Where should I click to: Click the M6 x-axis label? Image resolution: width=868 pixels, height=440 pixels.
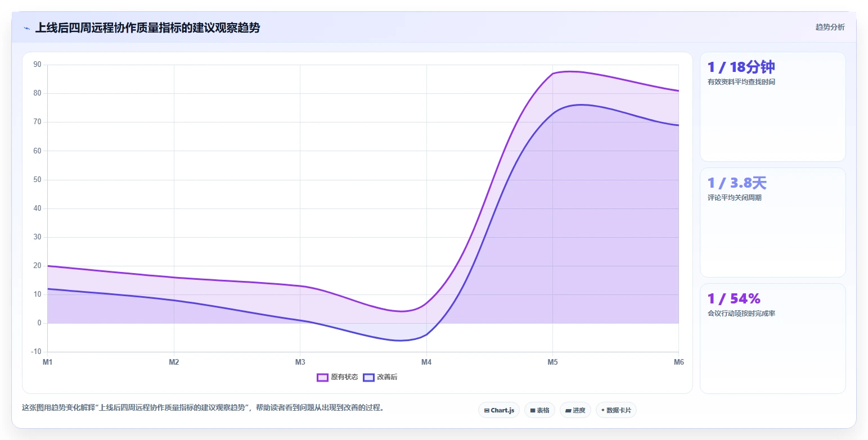point(678,362)
